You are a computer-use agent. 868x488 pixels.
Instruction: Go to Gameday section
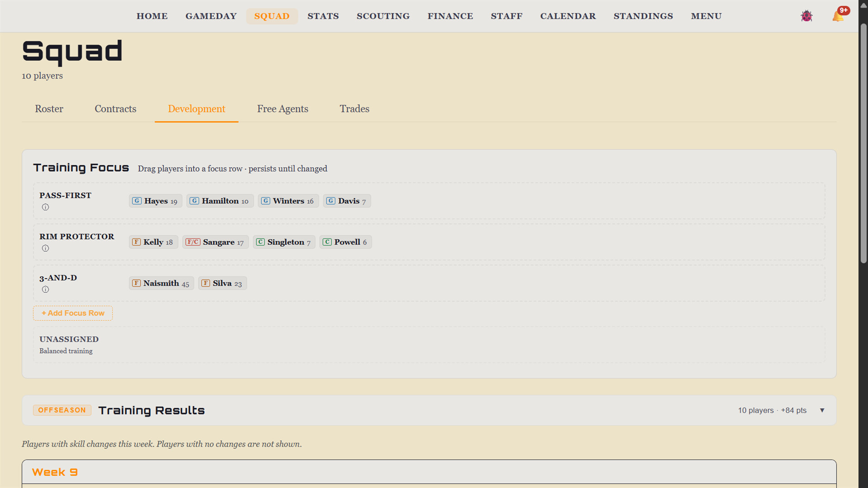tap(211, 16)
